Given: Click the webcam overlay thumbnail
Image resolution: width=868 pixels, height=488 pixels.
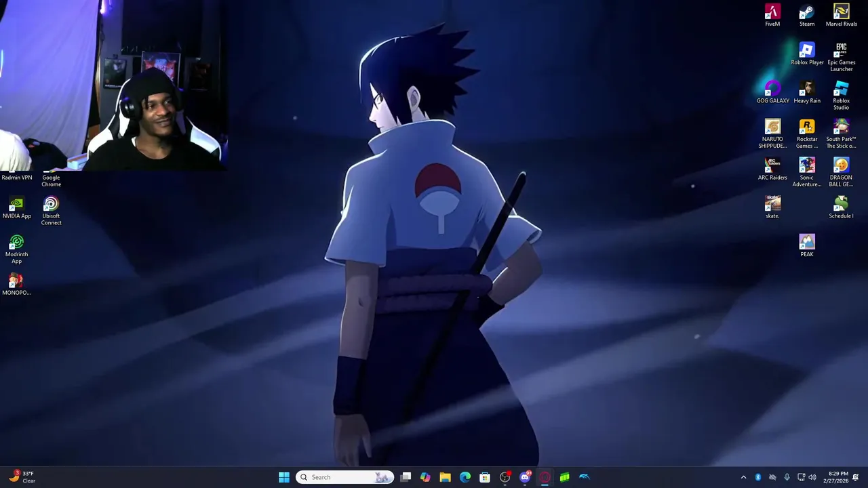Looking at the screenshot, I should [113, 85].
